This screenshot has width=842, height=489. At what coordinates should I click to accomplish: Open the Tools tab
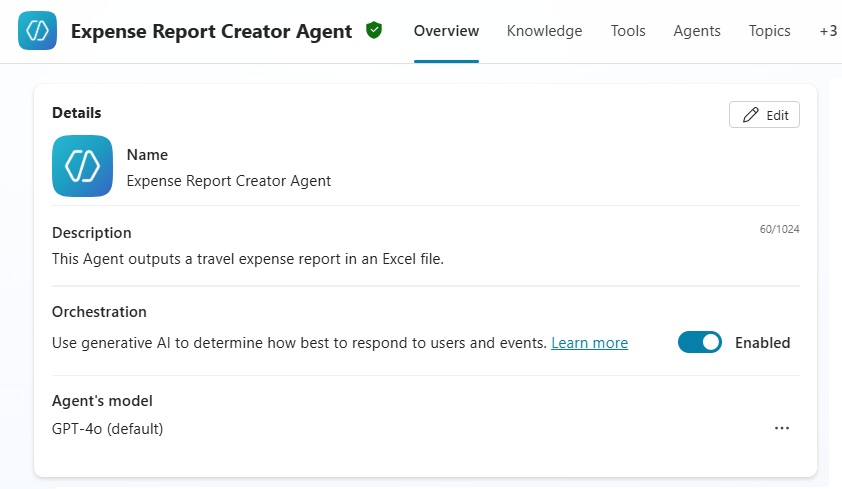pyautogui.click(x=628, y=31)
